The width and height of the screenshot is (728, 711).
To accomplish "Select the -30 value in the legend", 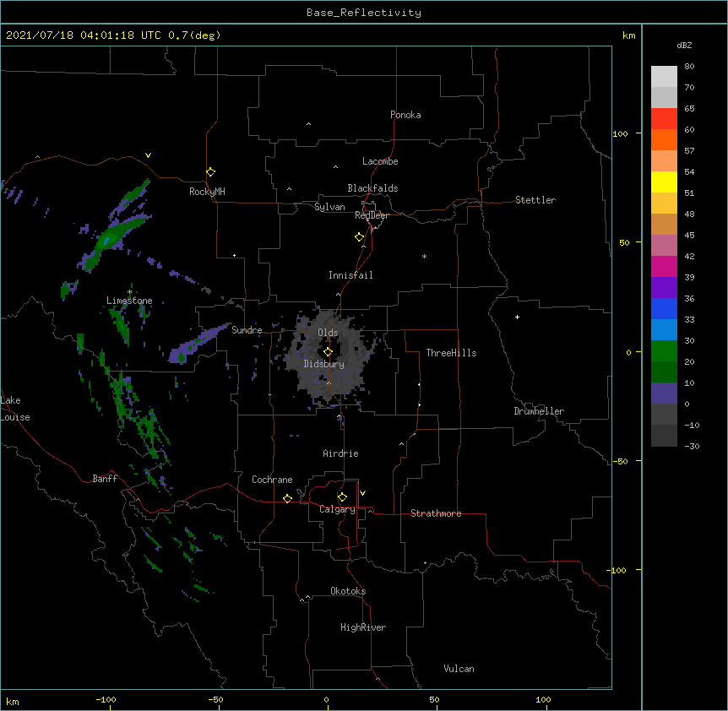I will pos(692,446).
